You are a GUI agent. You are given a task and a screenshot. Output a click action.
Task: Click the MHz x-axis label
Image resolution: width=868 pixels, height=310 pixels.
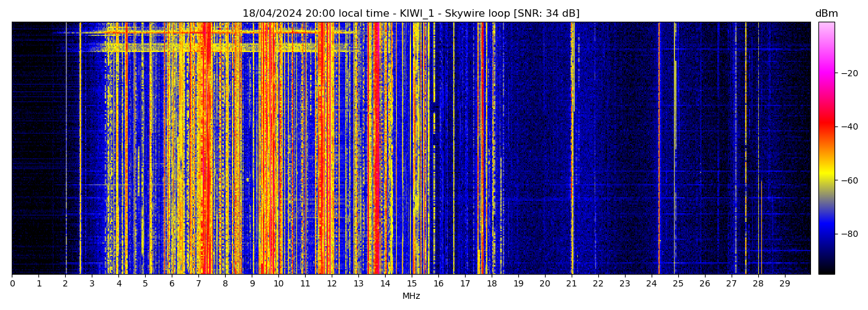410,296
